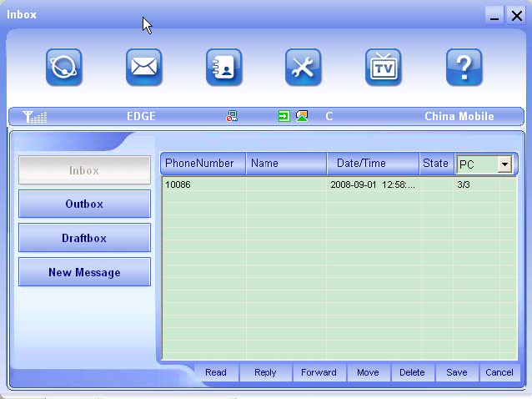Switch to the Outbox folder

point(84,204)
